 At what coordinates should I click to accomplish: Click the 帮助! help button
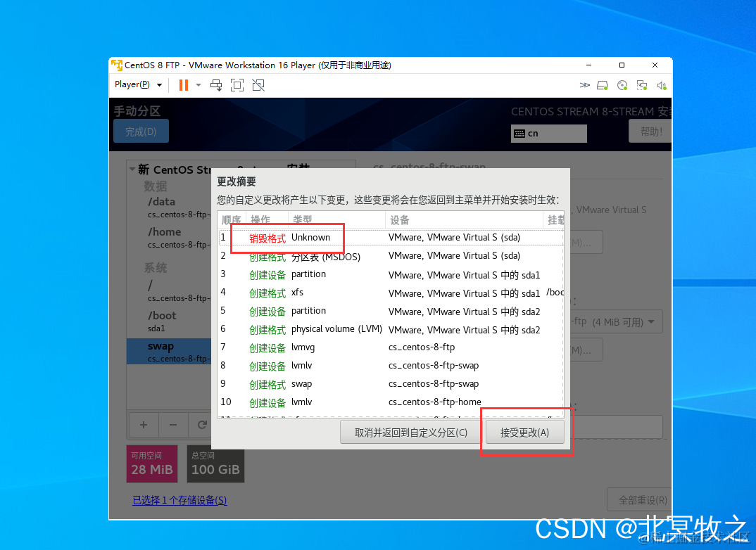(x=650, y=131)
